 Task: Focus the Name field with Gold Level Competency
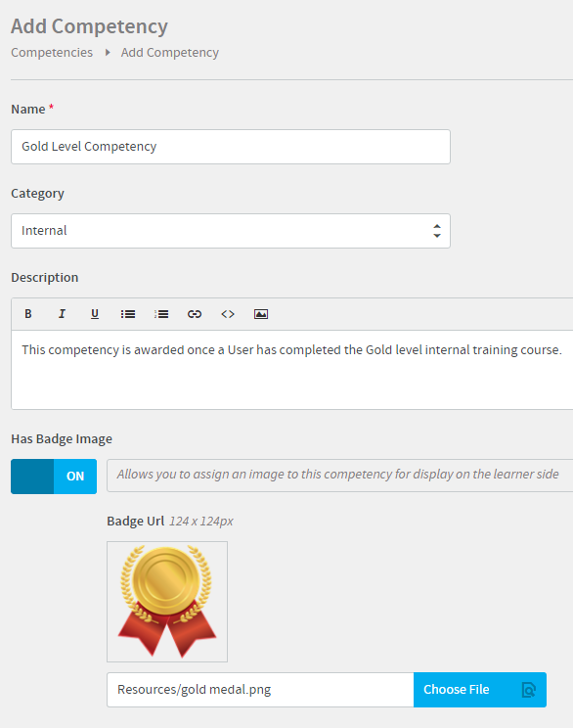click(231, 147)
